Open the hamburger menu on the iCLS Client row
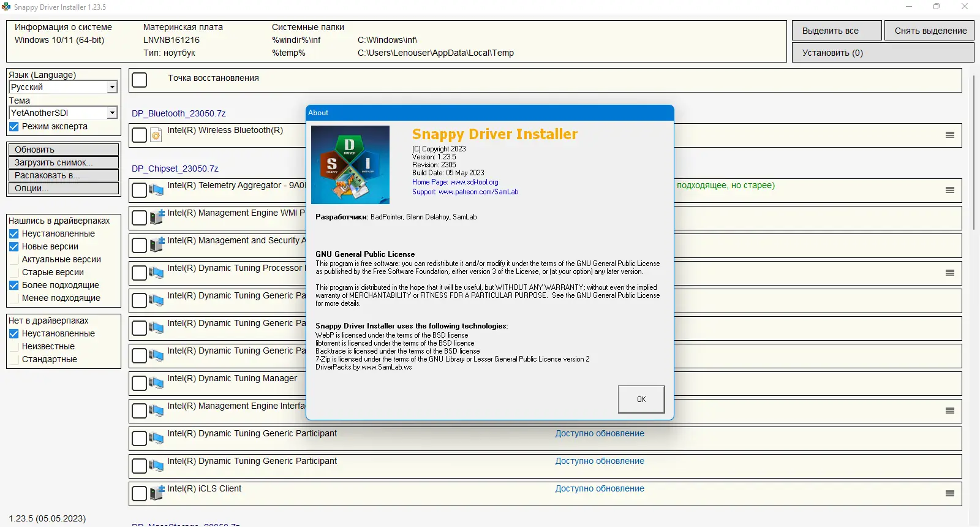 pos(950,493)
